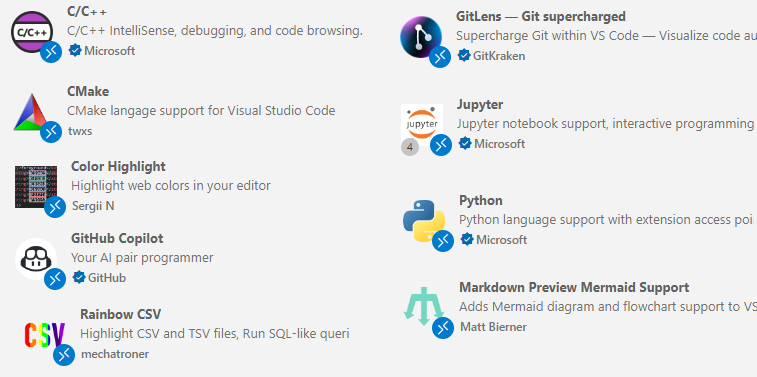Click description starting 'Supercharge Git within VS Code'
Viewport: 757px width, 377px height.
point(606,36)
